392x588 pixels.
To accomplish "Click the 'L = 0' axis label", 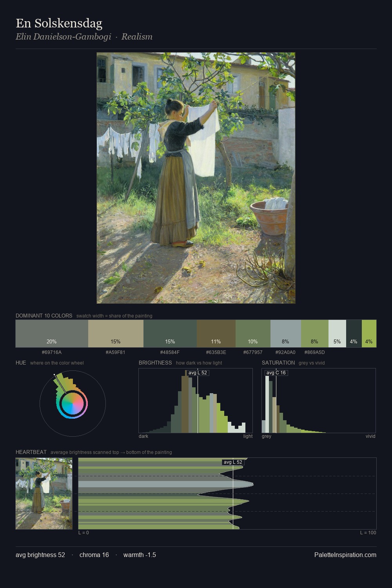I will pyautogui.click(x=83, y=533).
